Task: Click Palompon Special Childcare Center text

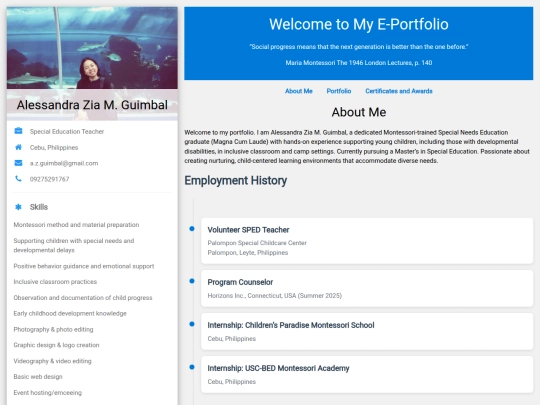Action: coord(257,243)
